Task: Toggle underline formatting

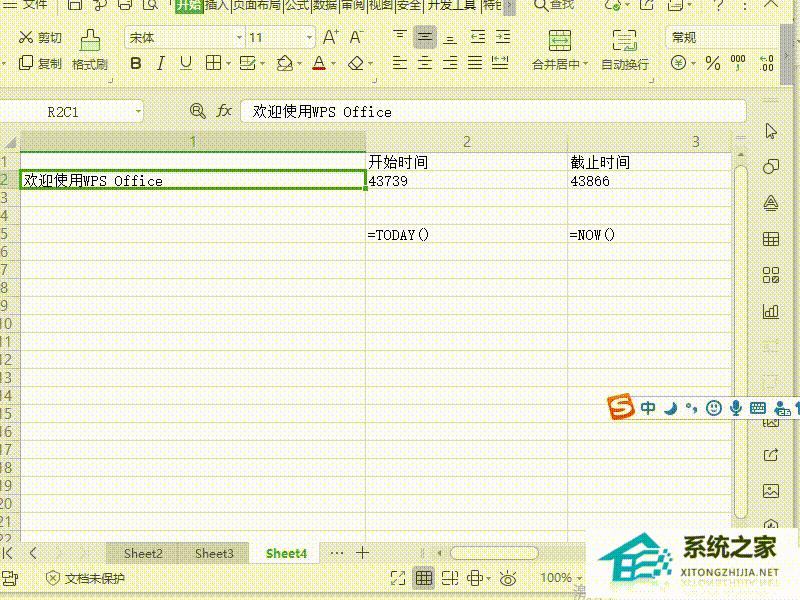Action: click(x=185, y=63)
